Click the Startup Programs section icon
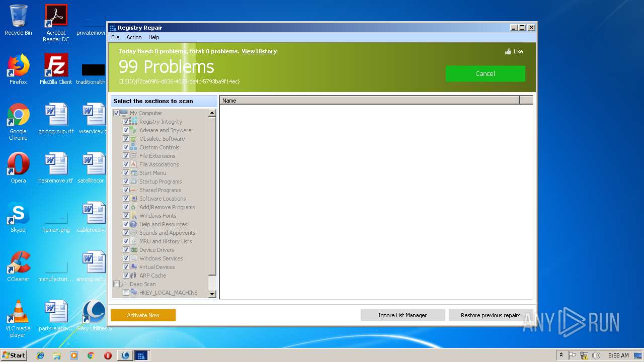The image size is (644, 362). (134, 182)
